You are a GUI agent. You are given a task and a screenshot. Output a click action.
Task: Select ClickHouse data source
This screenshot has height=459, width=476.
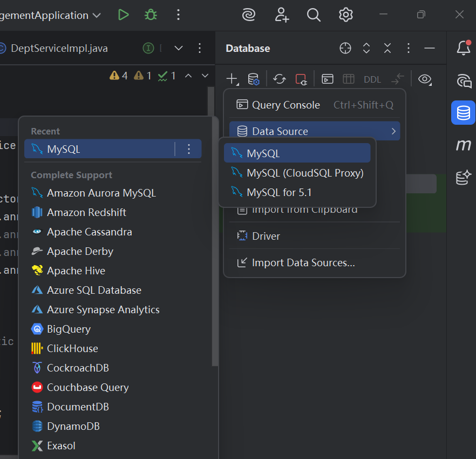(x=113, y=348)
